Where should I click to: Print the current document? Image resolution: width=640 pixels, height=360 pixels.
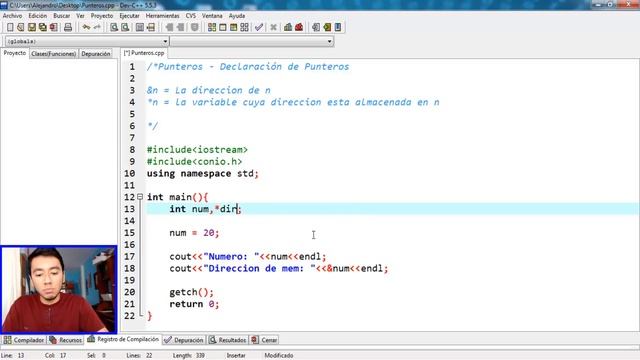point(68,27)
